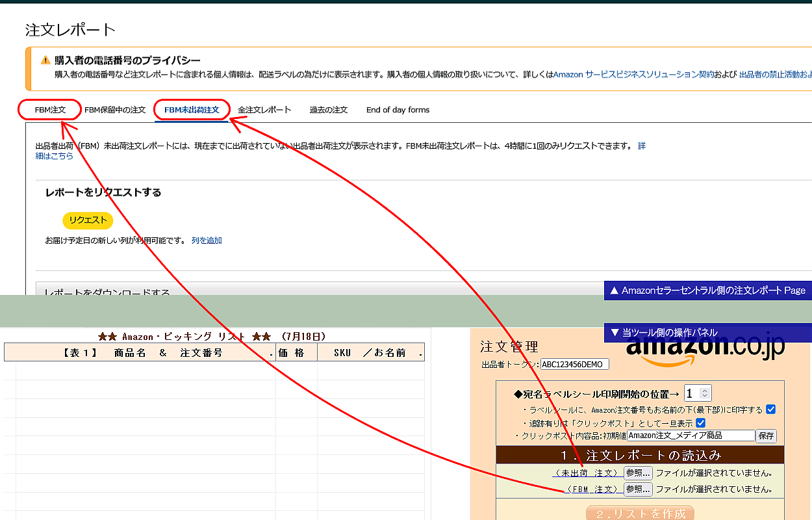
Task: Open the FBM保留中の注文 tab
Action: [x=115, y=110]
